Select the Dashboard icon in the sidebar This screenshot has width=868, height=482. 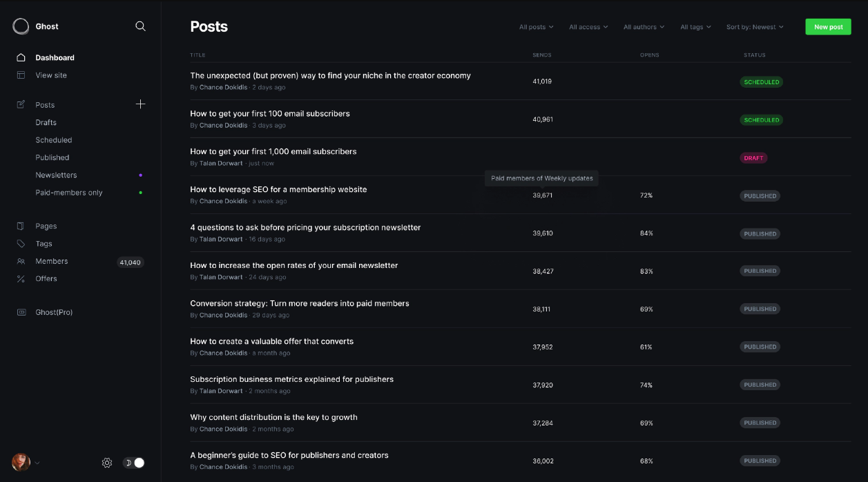(x=22, y=57)
